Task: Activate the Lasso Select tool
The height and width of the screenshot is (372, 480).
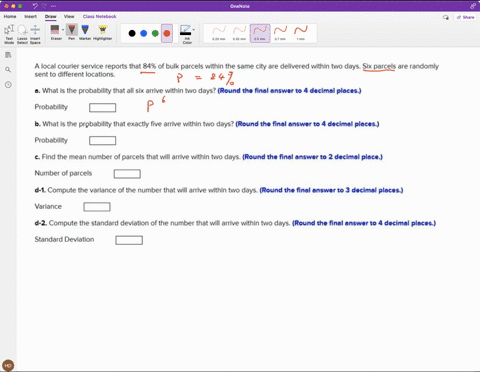Action: 22,34
